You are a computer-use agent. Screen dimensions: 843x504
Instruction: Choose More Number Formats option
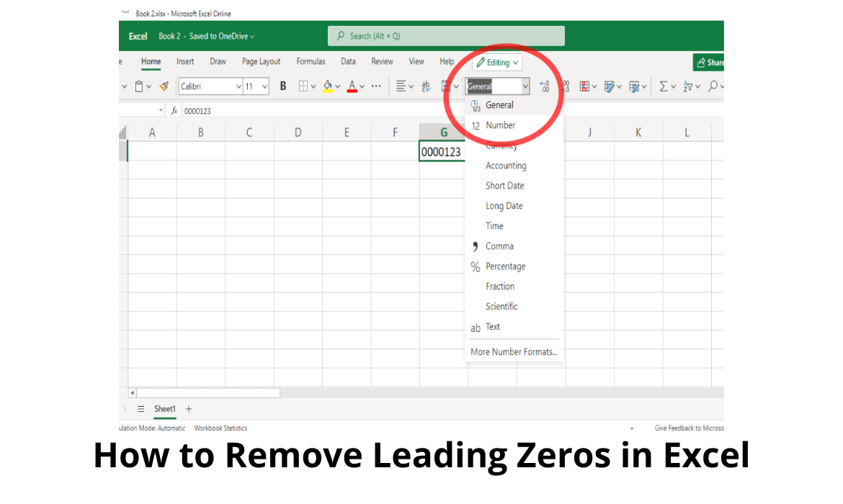click(514, 351)
